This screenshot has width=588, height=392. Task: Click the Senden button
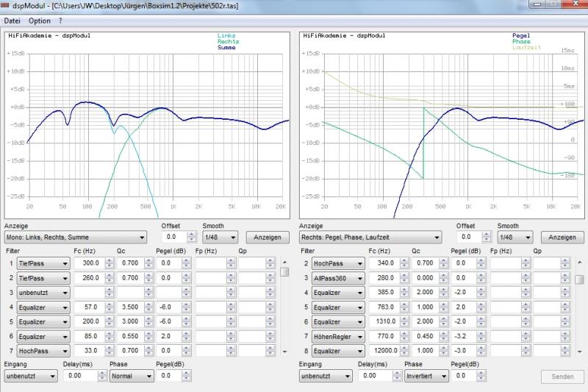(x=562, y=377)
